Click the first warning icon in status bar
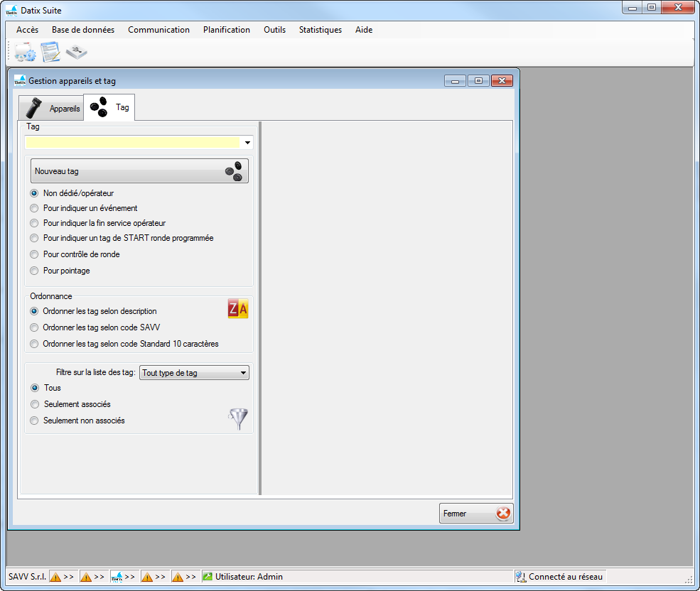The height and width of the screenshot is (591, 700). [55, 577]
